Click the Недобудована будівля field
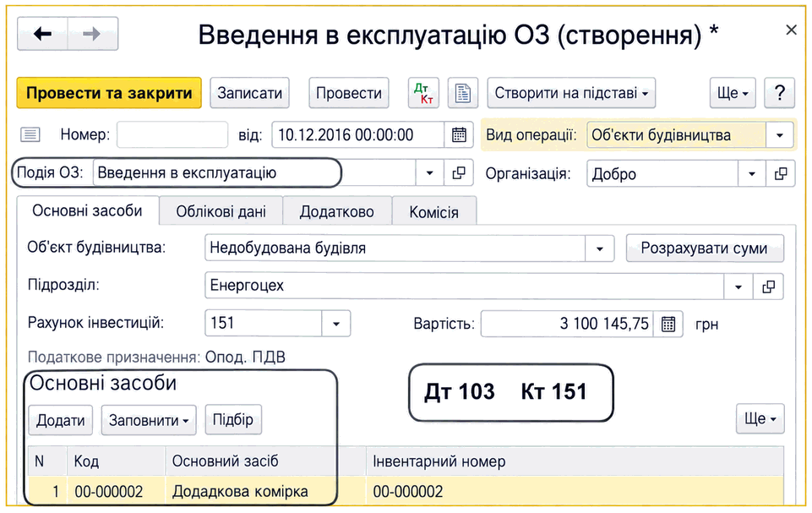This screenshot has width=812, height=513. point(395,248)
